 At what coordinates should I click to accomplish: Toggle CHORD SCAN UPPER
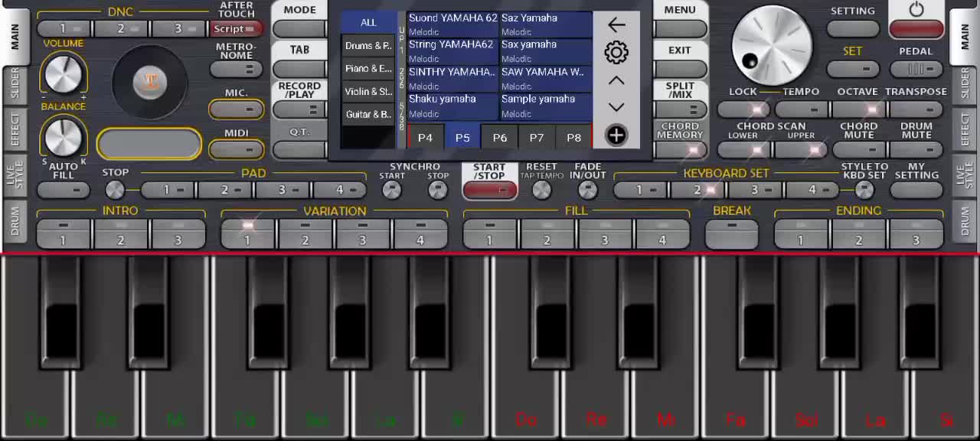point(801,149)
